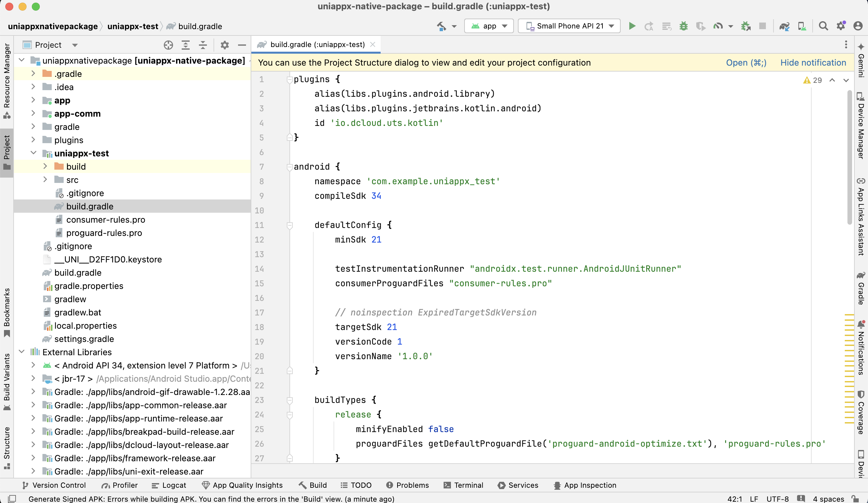Collapse External Libraries node
Image resolution: width=868 pixels, height=503 pixels.
click(21, 352)
